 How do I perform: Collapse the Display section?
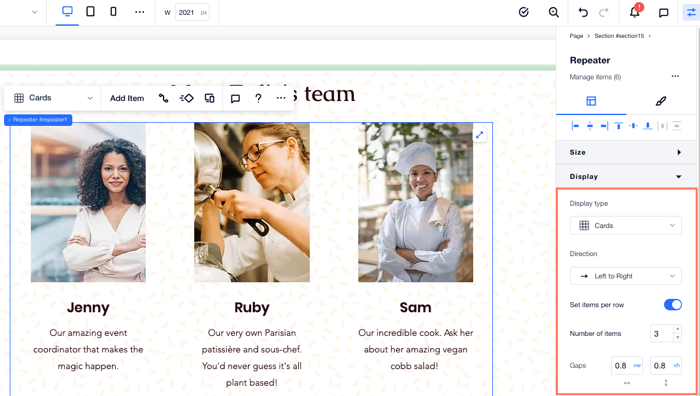tap(626, 176)
